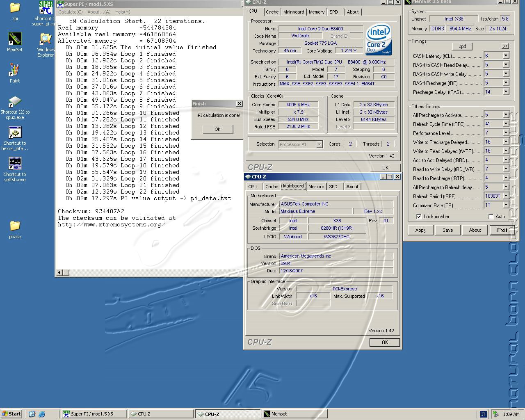
Task: Open the CAS# Latency (tCL) dropdown
Action: [505, 56]
